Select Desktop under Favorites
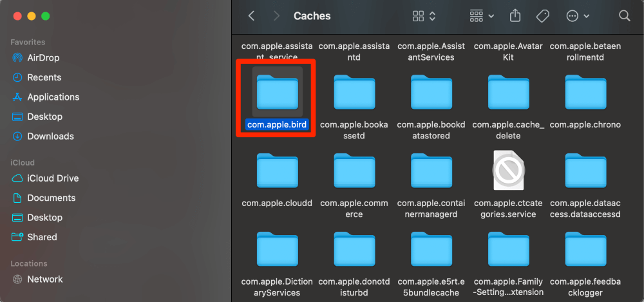Image resolution: width=644 pixels, height=302 pixels. point(44,117)
